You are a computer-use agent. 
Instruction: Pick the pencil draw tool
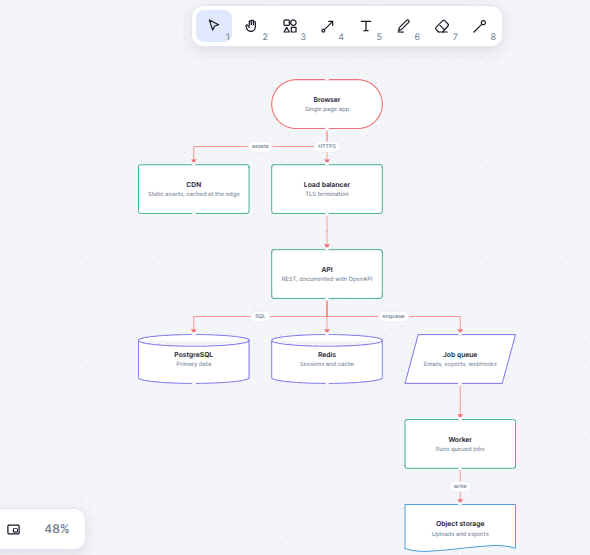[x=404, y=26]
